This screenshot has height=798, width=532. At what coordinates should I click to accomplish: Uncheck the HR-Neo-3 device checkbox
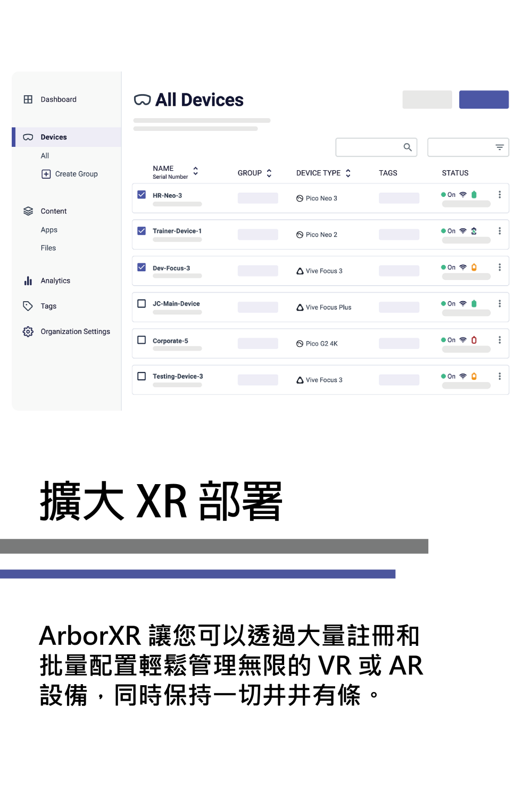[142, 195]
